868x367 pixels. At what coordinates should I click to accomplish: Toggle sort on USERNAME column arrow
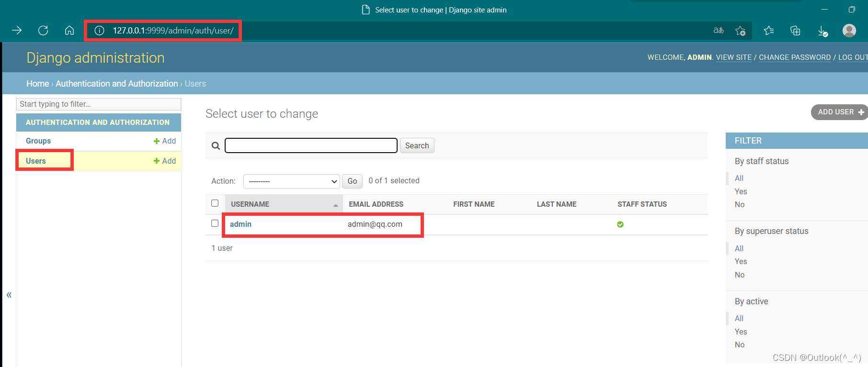(x=336, y=205)
